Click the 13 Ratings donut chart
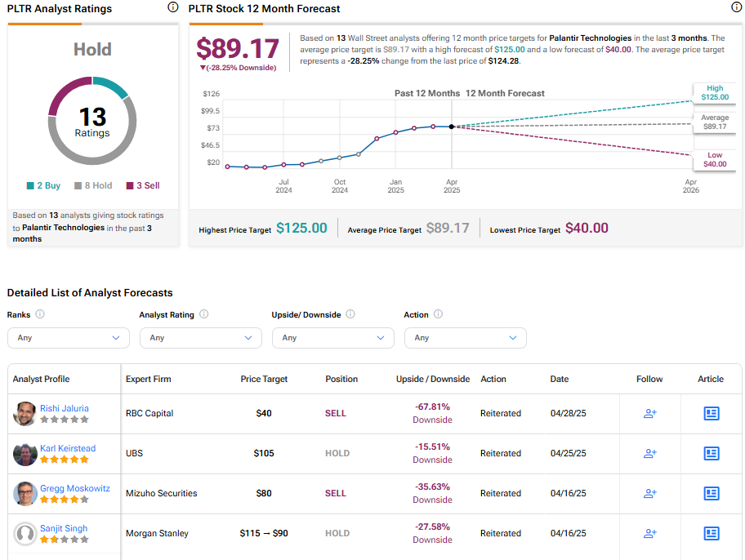Viewport: 745px width, 560px height. click(92, 121)
